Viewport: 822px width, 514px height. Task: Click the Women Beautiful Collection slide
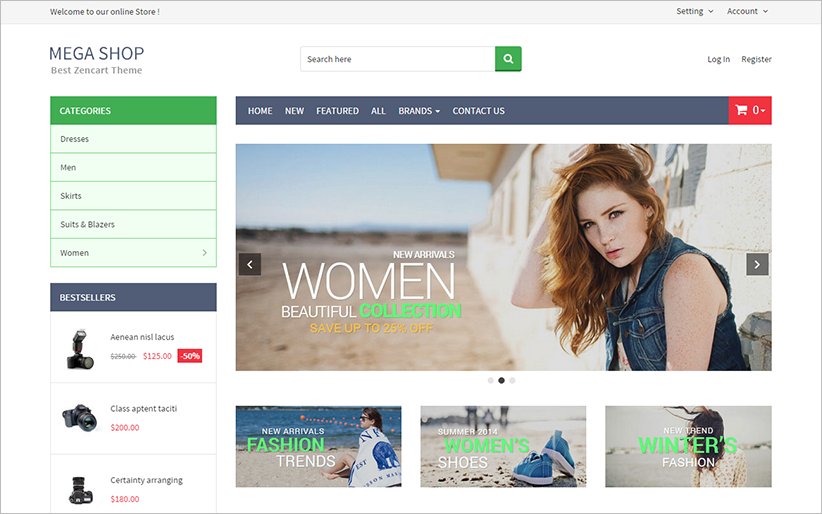click(x=503, y=257)
